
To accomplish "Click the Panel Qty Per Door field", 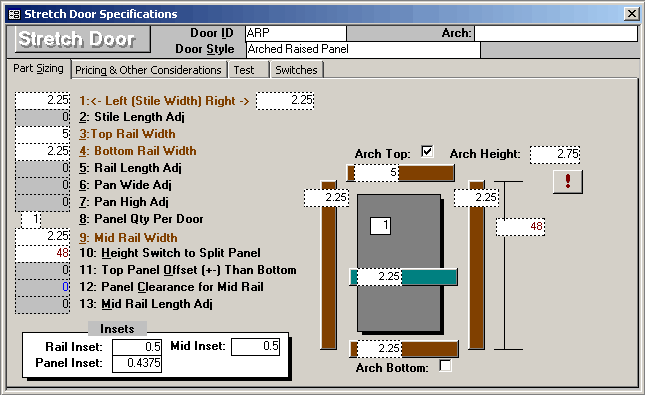I will (x=31, y=219).
